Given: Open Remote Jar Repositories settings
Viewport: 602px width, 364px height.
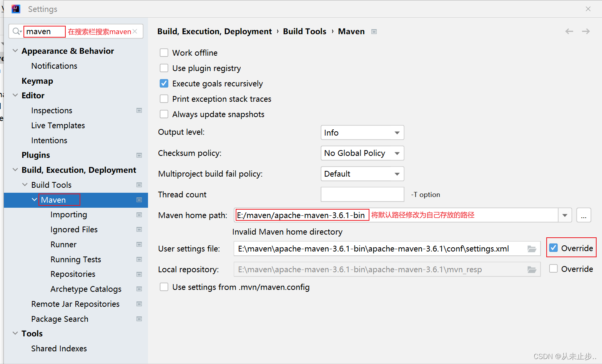Looking at the screenshot, I should point(75,304).
